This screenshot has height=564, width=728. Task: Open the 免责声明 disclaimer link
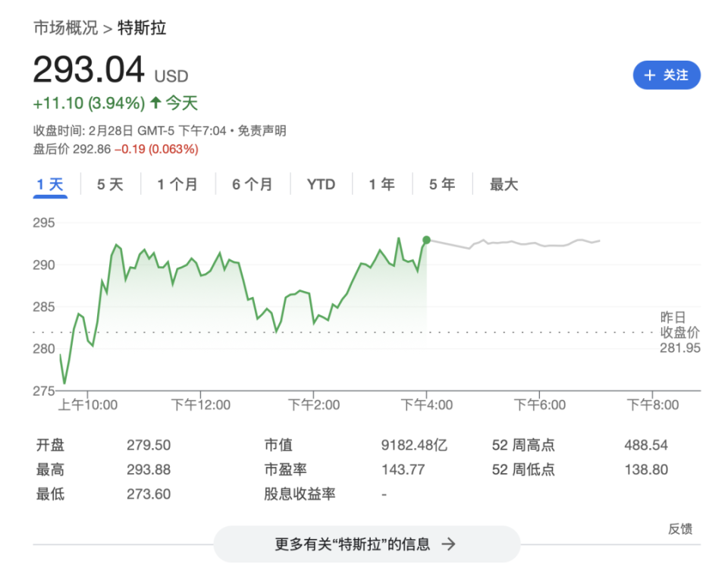coord(262,131)
